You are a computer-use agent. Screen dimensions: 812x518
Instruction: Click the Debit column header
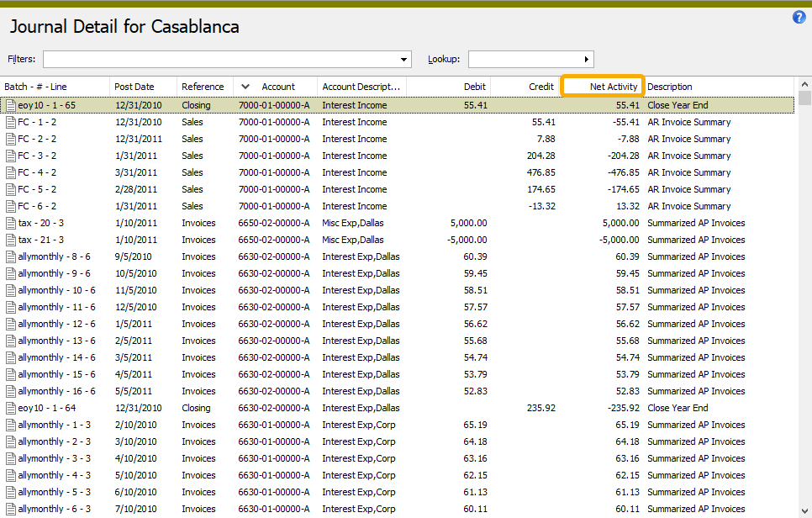474,87
